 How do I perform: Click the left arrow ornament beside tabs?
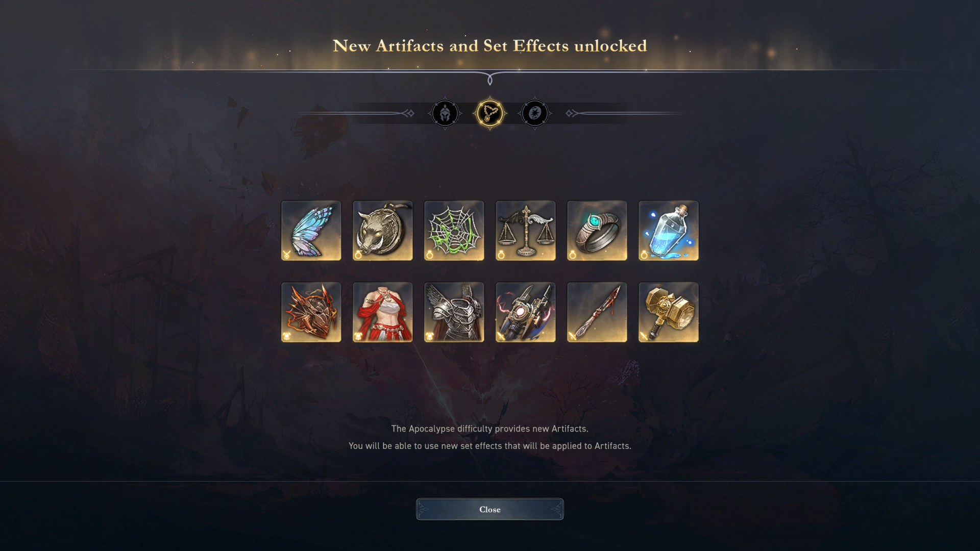coord(408,113)
